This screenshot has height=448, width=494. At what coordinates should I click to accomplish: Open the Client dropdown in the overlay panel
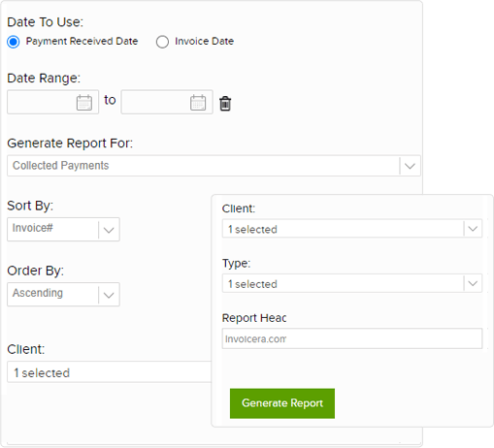pyautogui.click(x=352, y=229)
